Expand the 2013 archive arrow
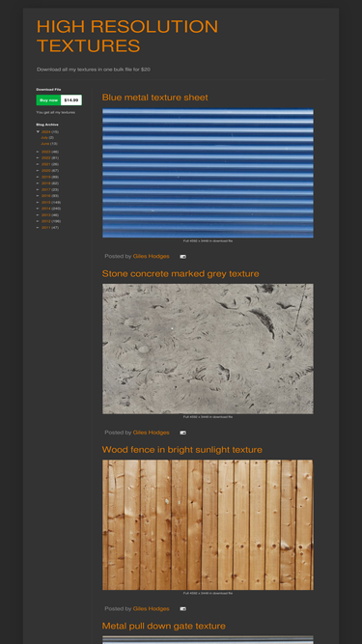This screenshot has width=362, height=644. pyautogui.click(x=39, y=215)
